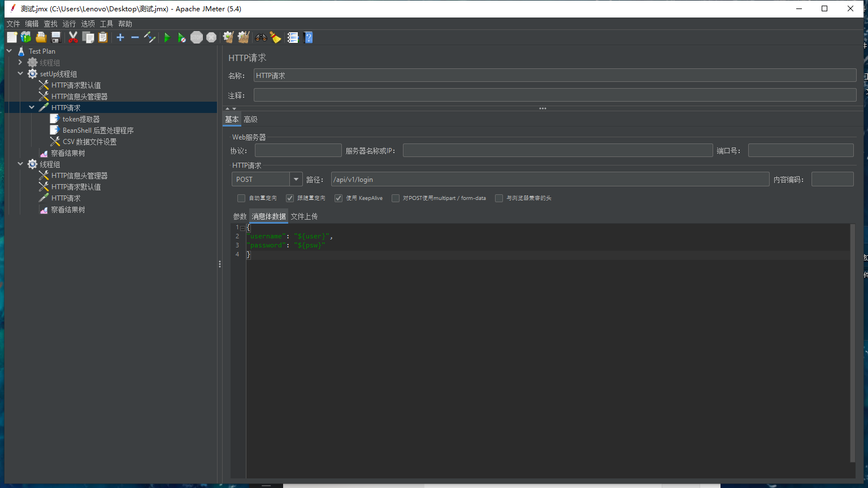868x488 pixels.
Task: Select the 察看结果树 under setUp线程组
Action: tap(67, 152)
